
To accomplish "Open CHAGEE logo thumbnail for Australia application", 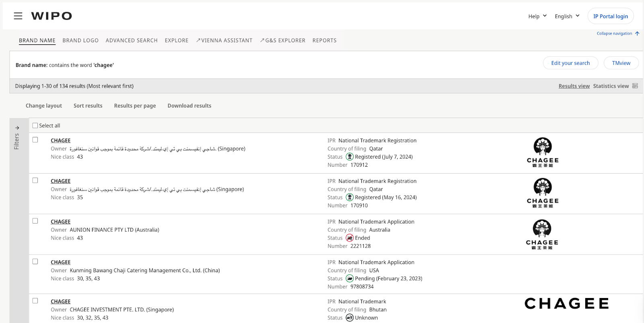I will 542,234.
